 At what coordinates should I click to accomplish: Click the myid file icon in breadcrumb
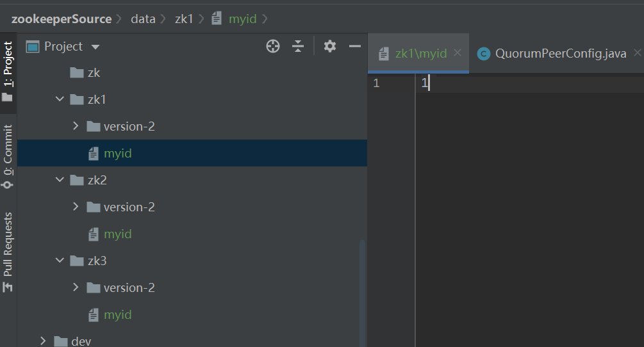coord(217,19)
